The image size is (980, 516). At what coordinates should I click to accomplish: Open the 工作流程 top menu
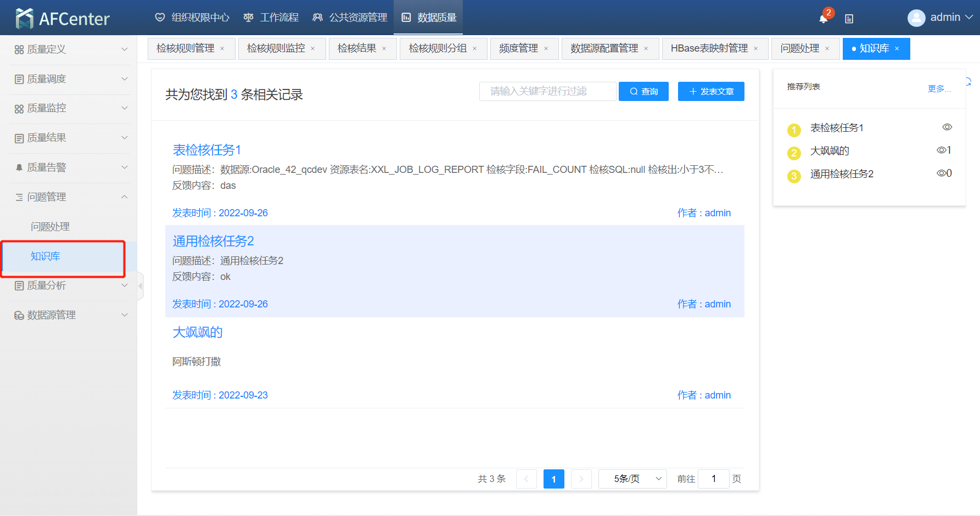271,18
